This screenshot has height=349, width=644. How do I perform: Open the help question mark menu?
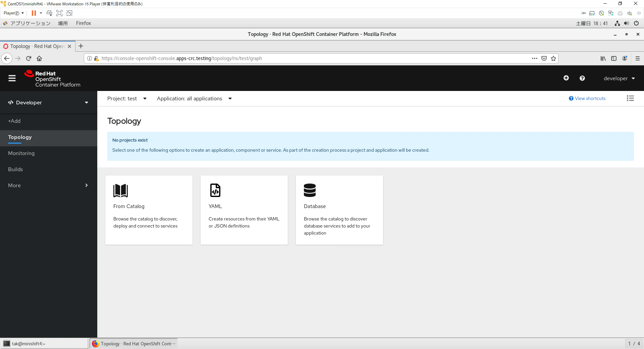(x=582, y=78)
